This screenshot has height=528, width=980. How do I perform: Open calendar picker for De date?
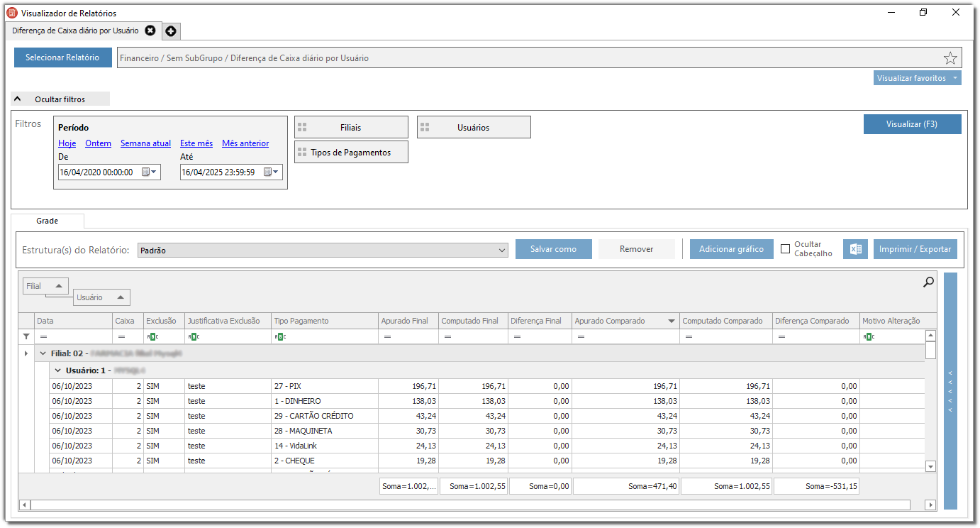pos(150,172)
